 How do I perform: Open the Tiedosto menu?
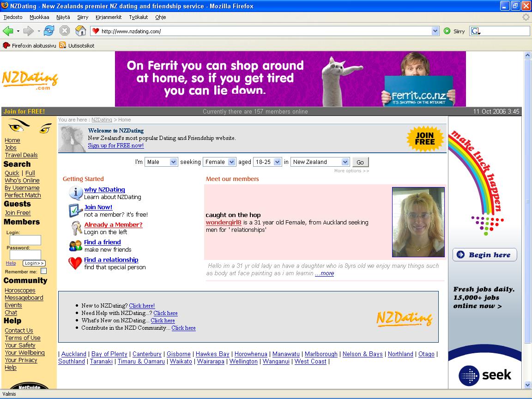(x=13, y=17)
